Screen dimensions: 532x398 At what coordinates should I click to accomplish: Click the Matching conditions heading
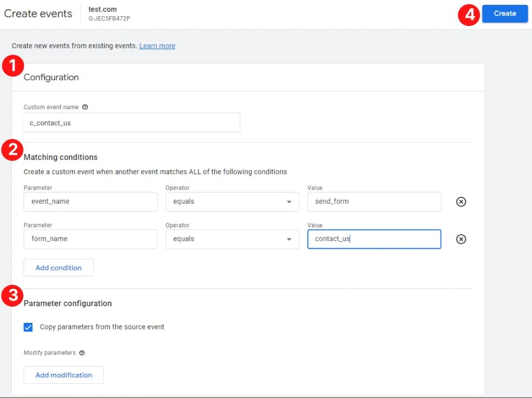pos(61,157)
